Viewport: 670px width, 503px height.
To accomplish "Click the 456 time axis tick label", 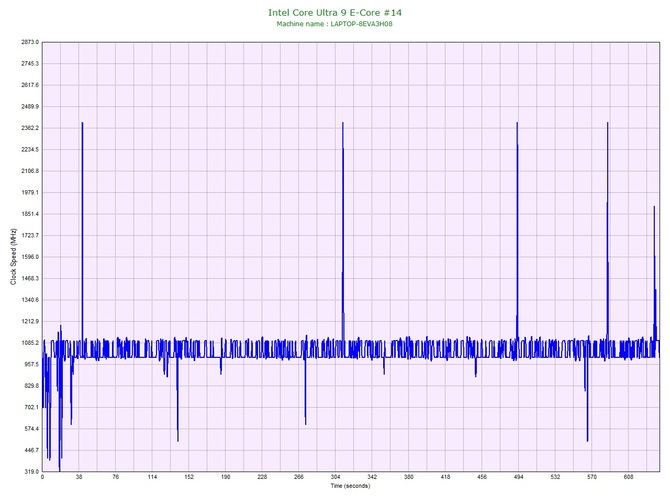I will (x=482, y=477).
